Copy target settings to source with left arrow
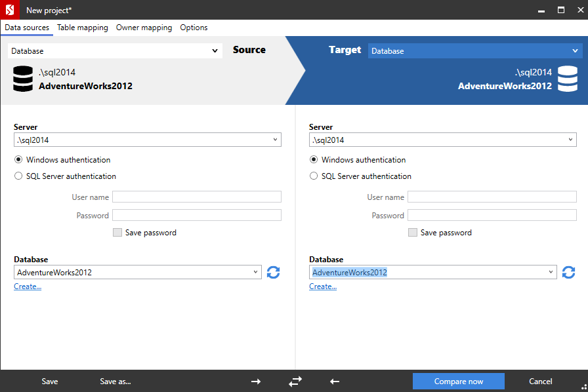 click(x=335, y=382)
